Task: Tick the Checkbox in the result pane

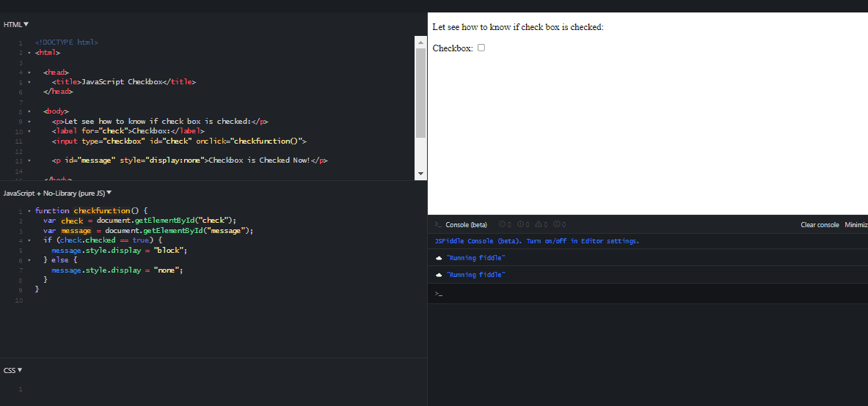Action: (x=481, y=48)
